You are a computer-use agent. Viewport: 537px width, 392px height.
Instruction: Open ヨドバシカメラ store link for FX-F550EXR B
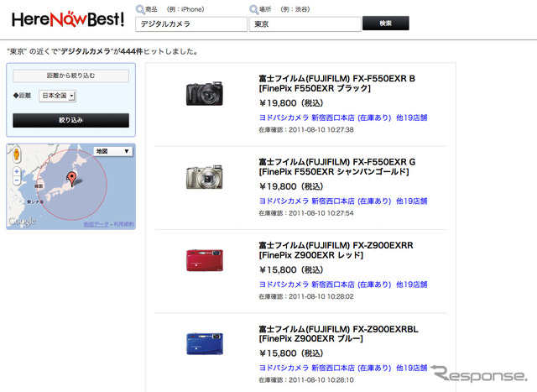325,118
